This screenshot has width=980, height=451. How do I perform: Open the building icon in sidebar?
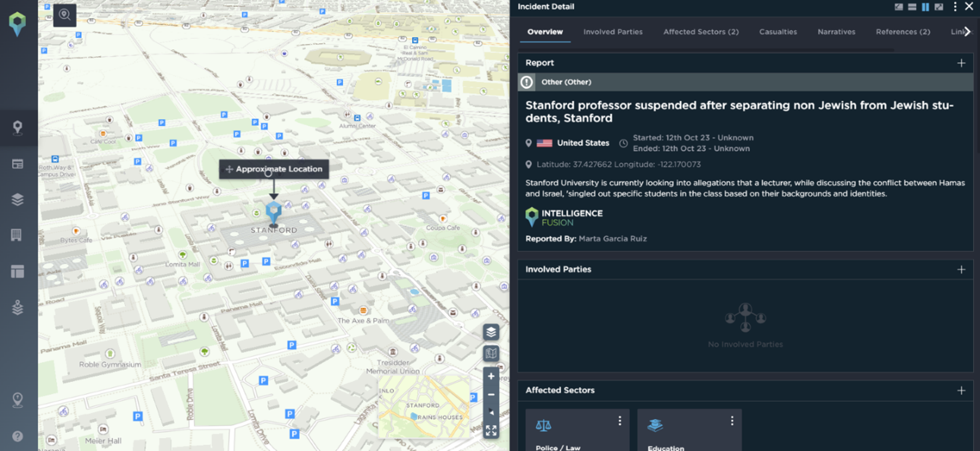click(x=16, y=235)
